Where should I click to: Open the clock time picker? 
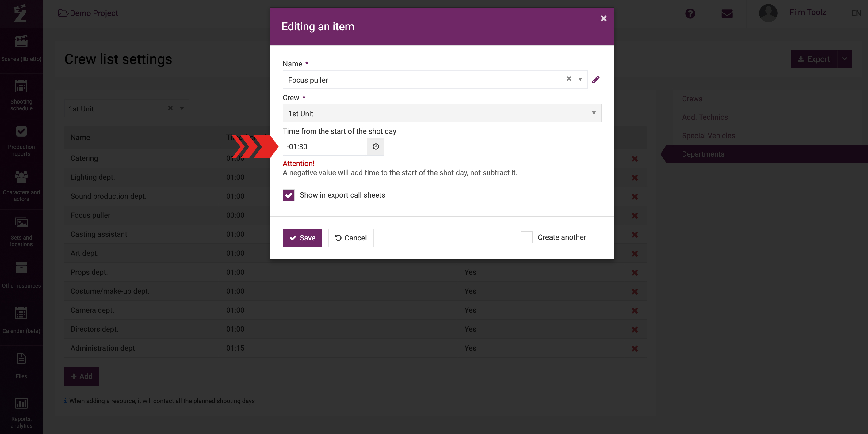tap(376, 146)
